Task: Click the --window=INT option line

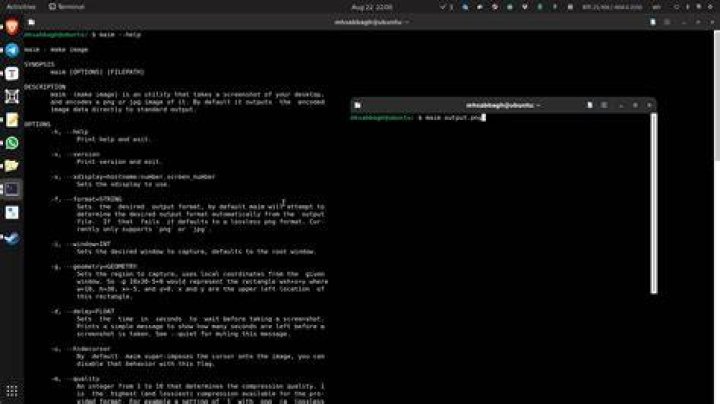Action: click(81, 244)
